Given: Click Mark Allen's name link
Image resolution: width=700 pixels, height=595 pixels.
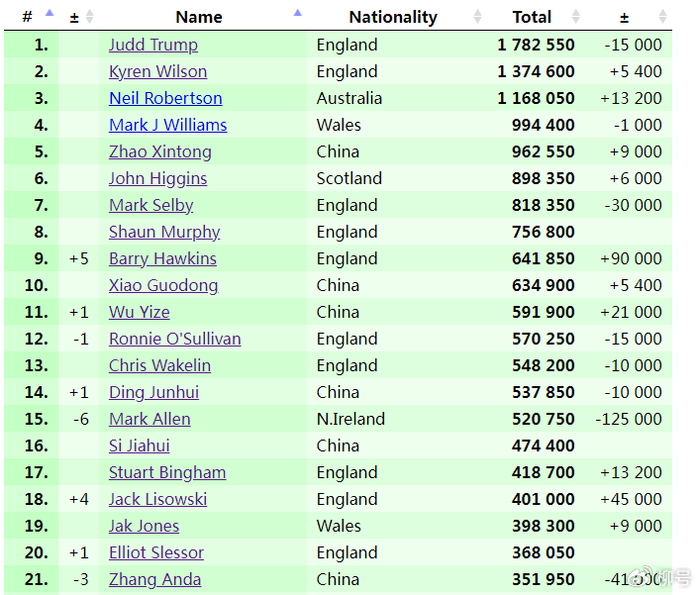Looking at the screenshot, I should pyautogui.click(x=149, y=419).
